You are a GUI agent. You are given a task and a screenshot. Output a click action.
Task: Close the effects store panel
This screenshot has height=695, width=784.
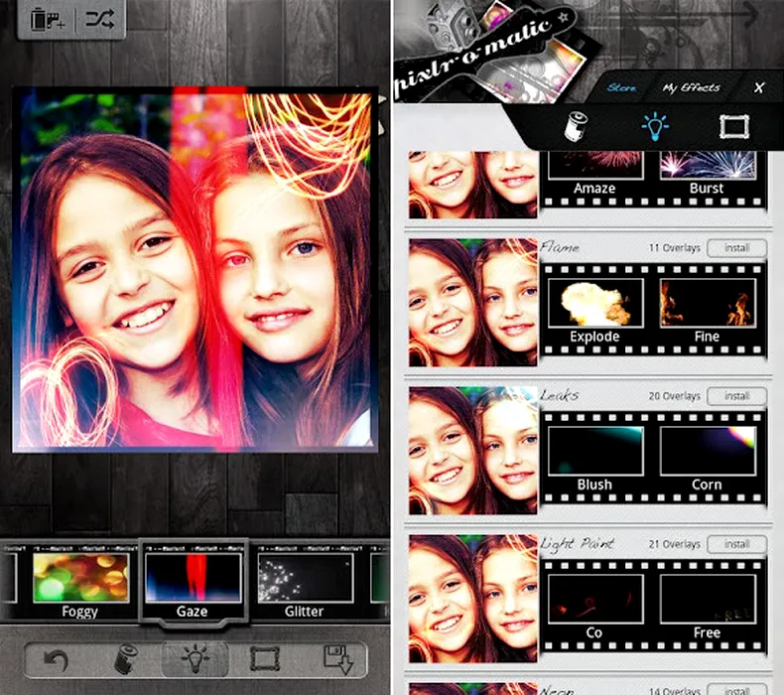click(x=759, y=87)
